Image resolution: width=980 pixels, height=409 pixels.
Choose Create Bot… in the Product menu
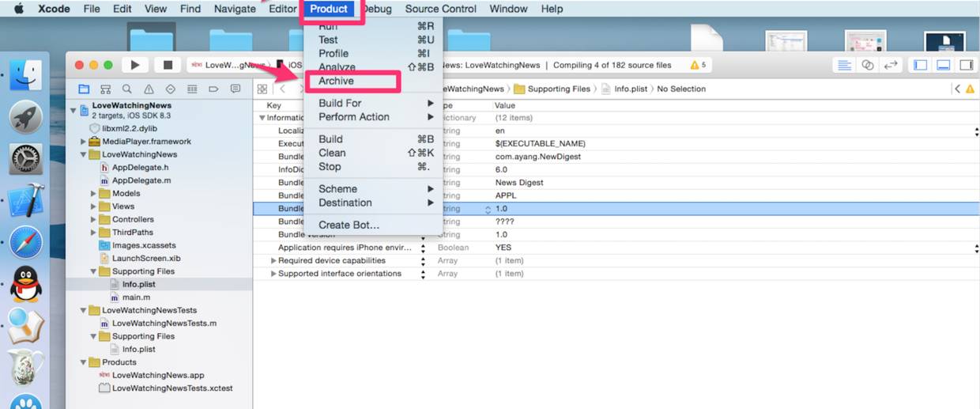349,225
